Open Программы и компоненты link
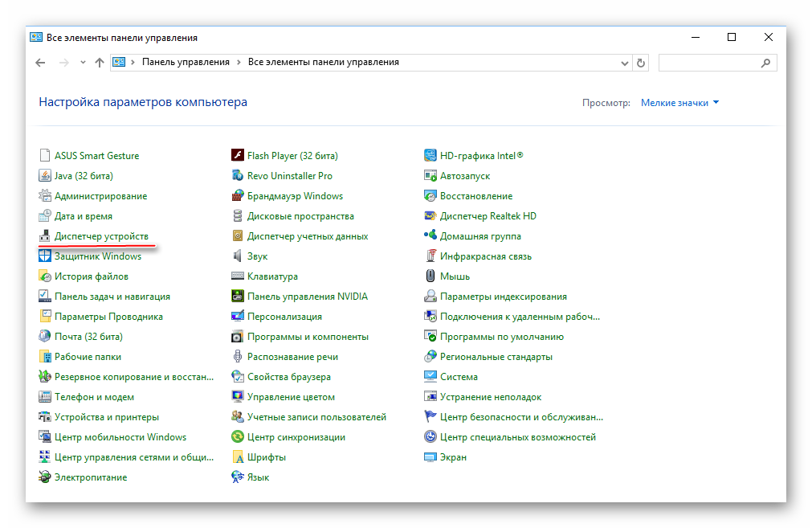This screenshot has width=812, height=528. [x=308, y=337]
